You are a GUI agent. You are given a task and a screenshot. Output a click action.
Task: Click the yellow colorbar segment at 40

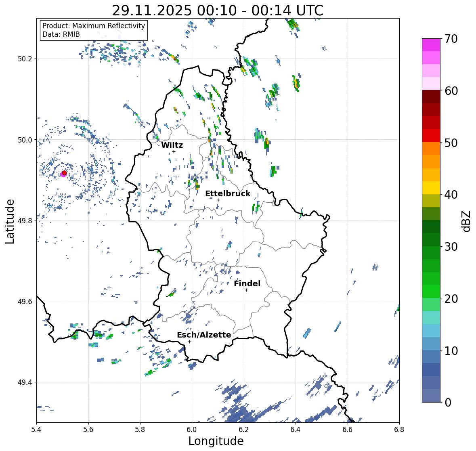(x=431, y=188)
